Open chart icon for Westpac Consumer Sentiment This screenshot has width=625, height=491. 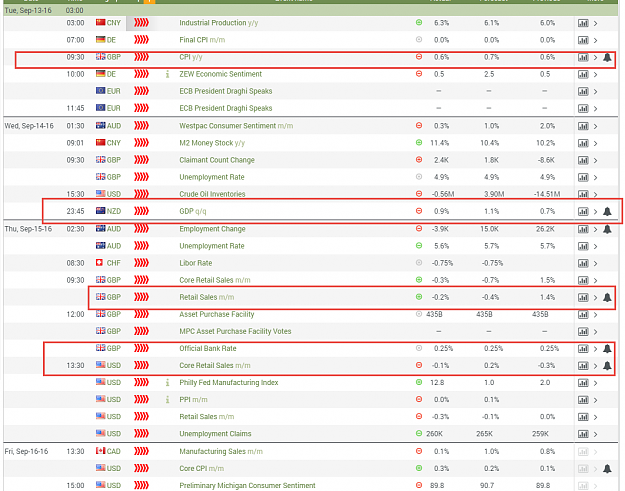(583, 126)
